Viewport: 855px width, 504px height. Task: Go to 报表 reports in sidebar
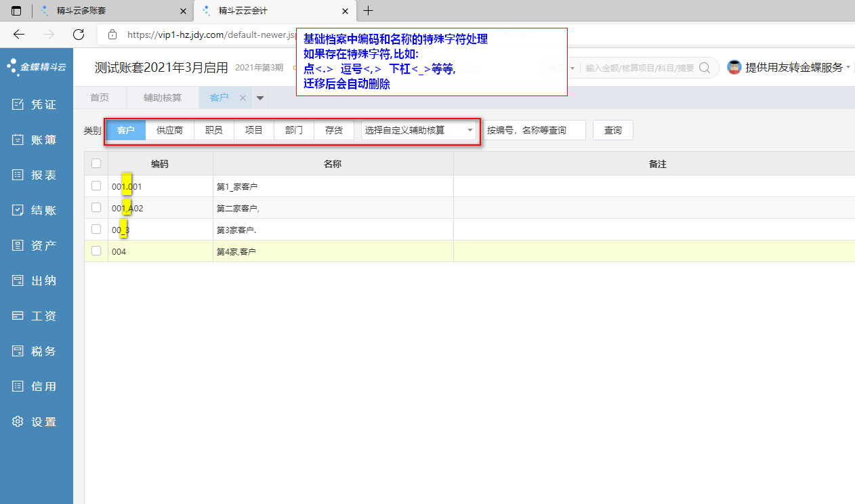click(18, 175)
